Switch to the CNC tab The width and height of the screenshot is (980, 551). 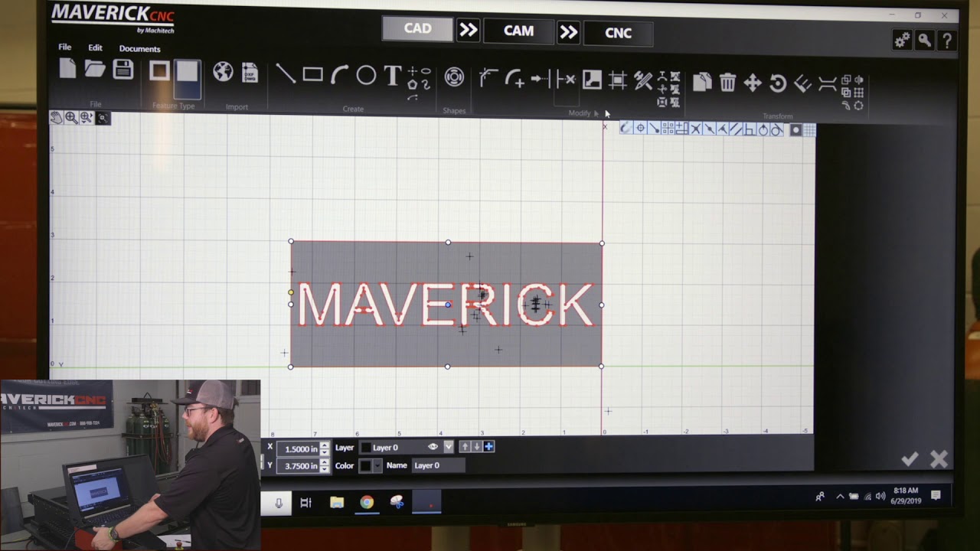[618, 33]
